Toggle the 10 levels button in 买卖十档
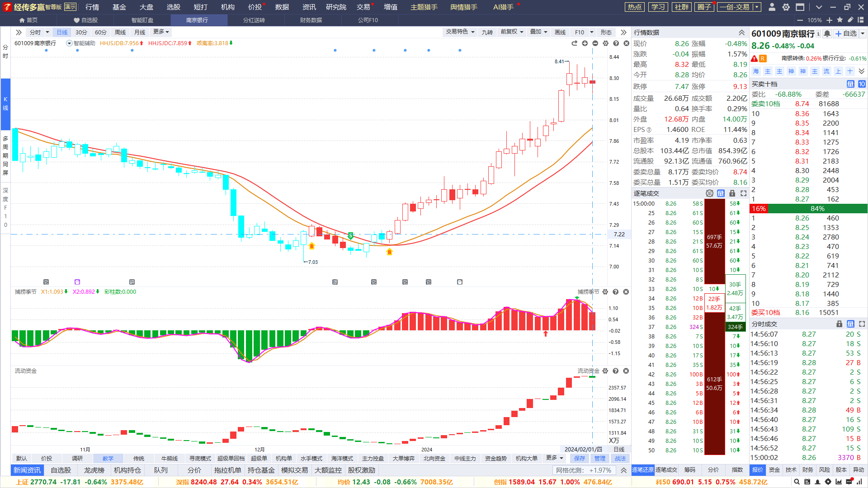Image resolution: width=868 pixels, height=488 pixels. point(862,84)
